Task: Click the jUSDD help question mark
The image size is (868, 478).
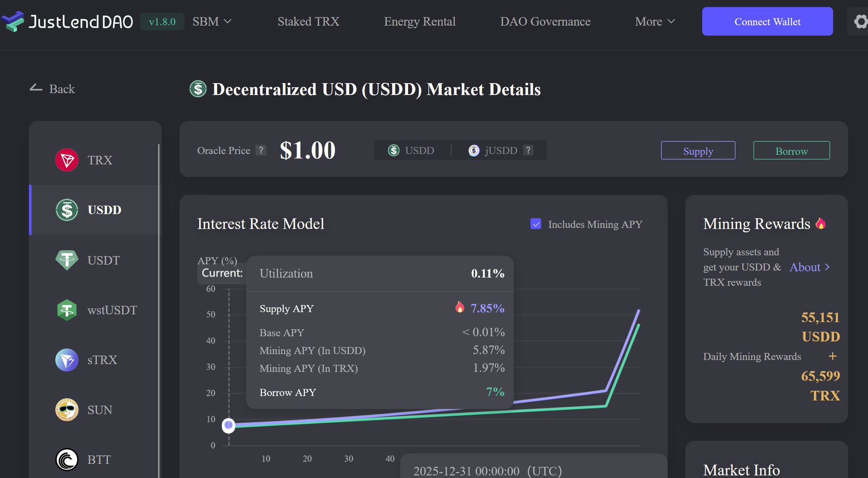Action: click(x=528, y=150)
